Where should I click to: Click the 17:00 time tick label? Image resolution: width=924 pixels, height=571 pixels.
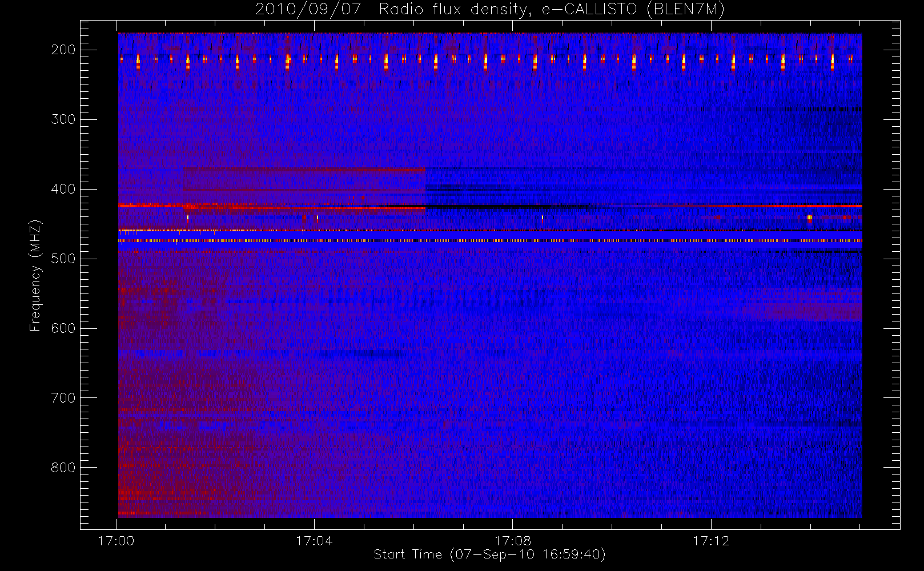point(116,541)
